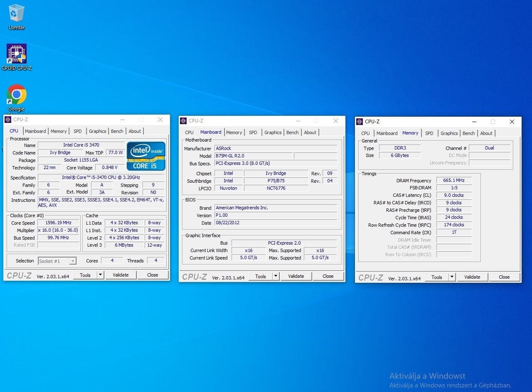Viewport: 532px width, 392px height.
Task: Click the CPU-Z title icon in the Memory window
Action: point(360,122)
